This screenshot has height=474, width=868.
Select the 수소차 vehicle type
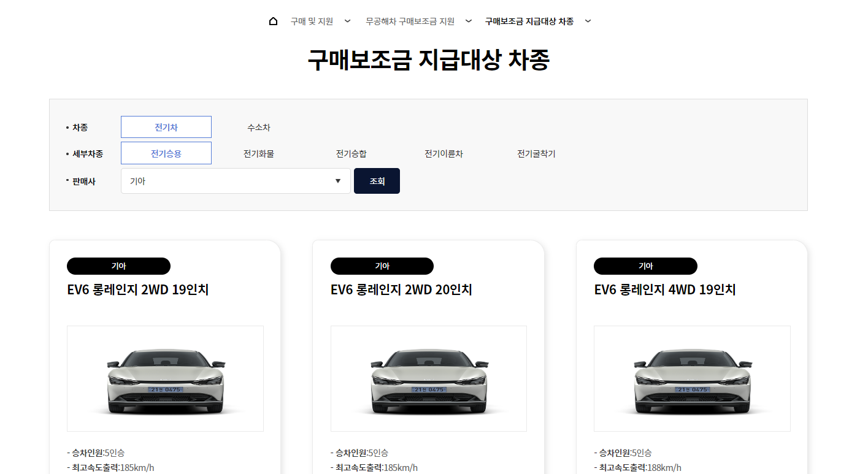tap(259, 128)
